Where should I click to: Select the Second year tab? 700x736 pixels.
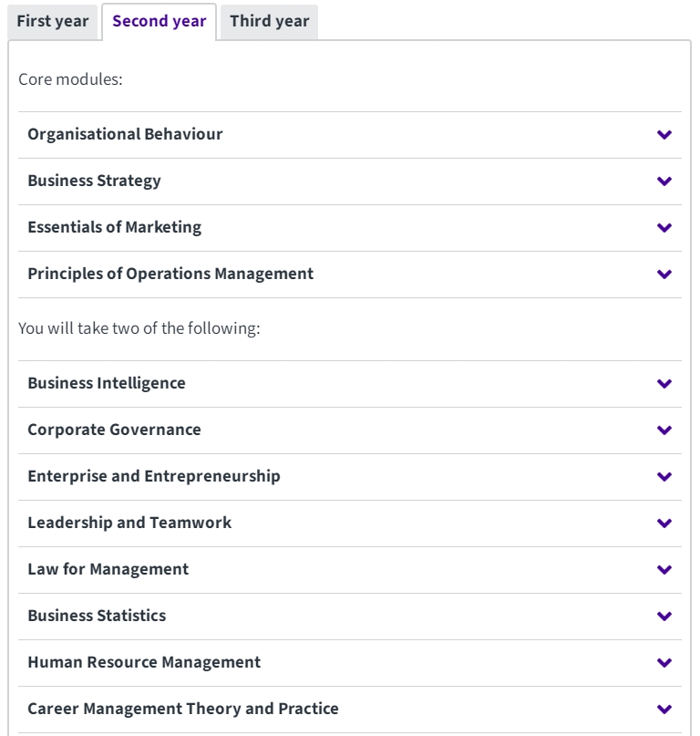click(159, 22)
